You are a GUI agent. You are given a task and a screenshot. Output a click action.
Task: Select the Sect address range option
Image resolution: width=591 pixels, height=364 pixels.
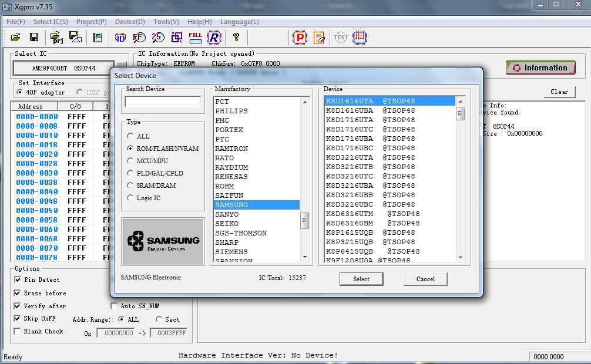(159, 319)
